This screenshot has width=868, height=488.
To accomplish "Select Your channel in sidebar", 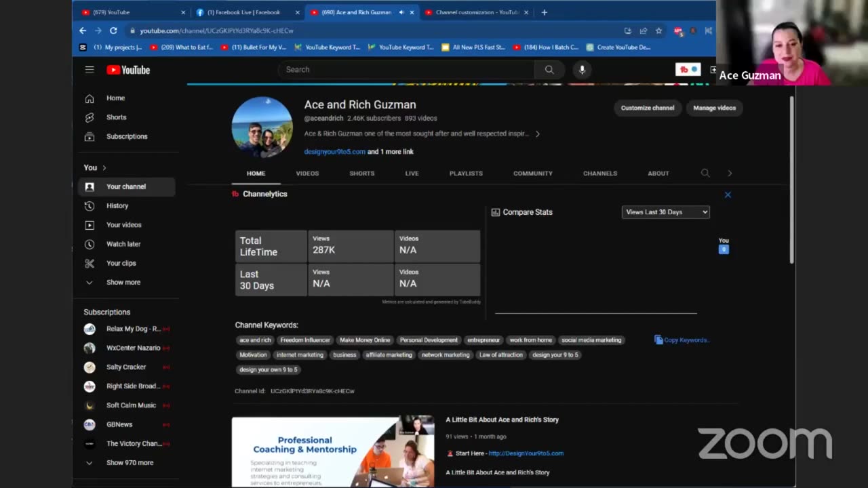I will pos(126,186).
